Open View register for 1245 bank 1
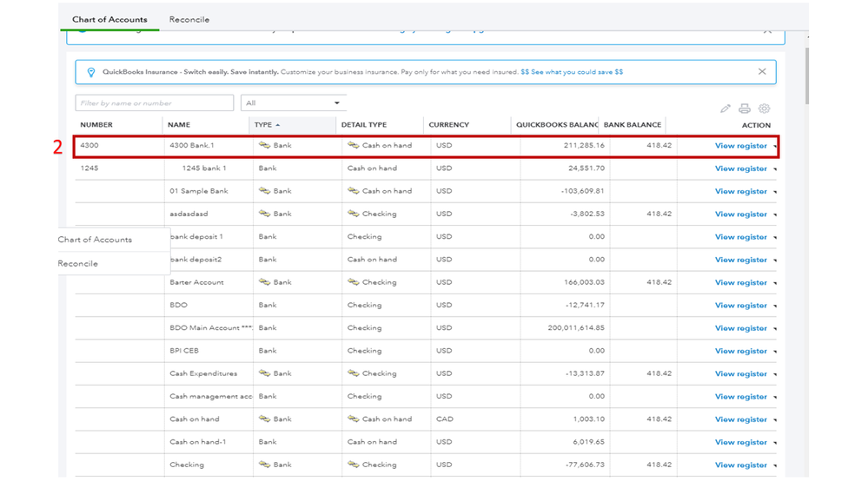 pyautogui.click(x=740, y=168)
